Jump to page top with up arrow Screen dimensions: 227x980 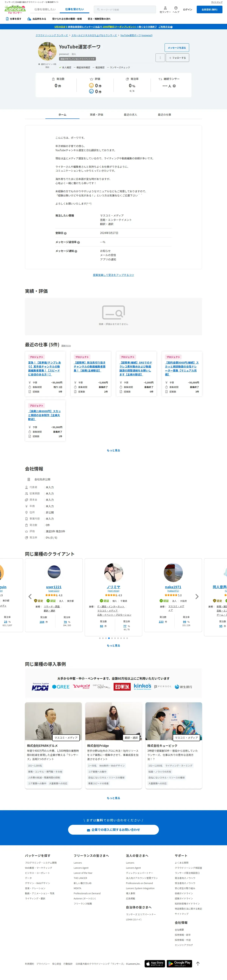point(198,963)
